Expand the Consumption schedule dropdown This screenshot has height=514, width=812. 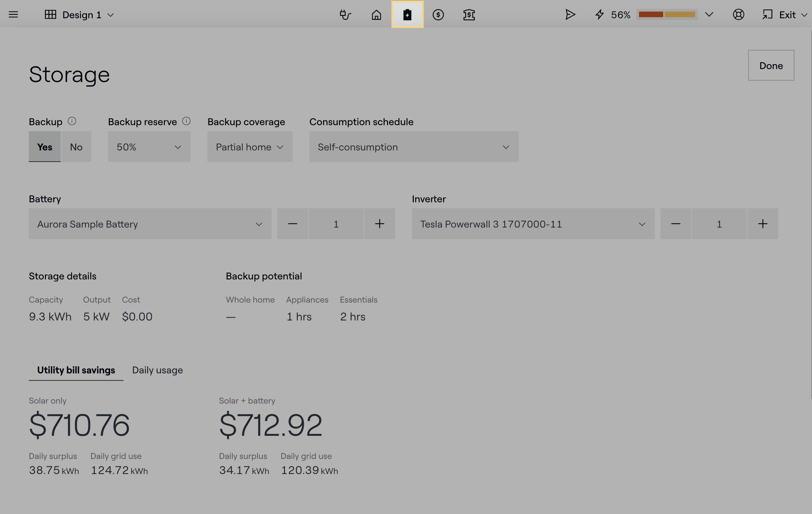click(413, 147)
